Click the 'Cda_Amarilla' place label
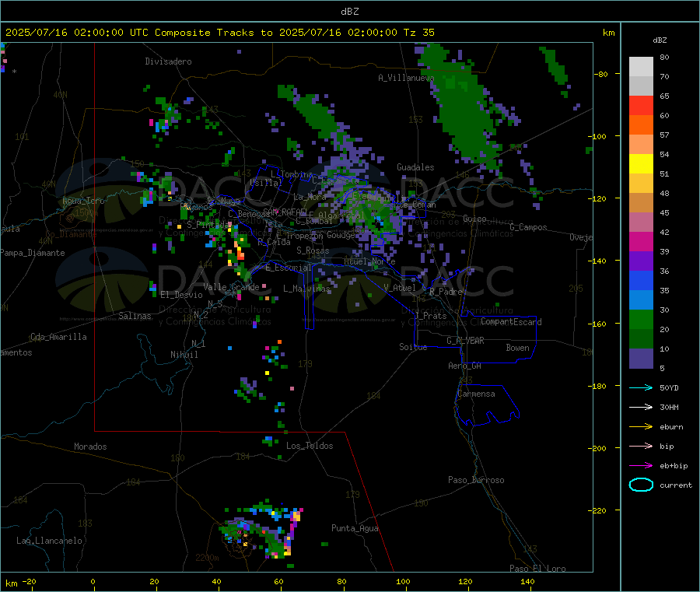 pos(58,337)
